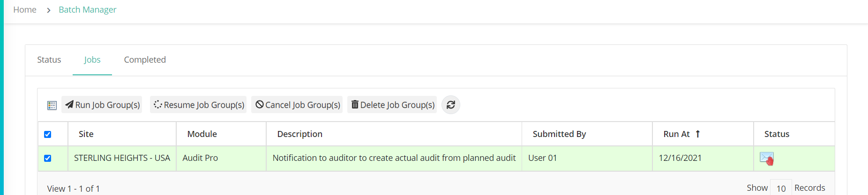868x195 pixels.
Task: Open the column chooser list icon
Action: tap(52, 105)
